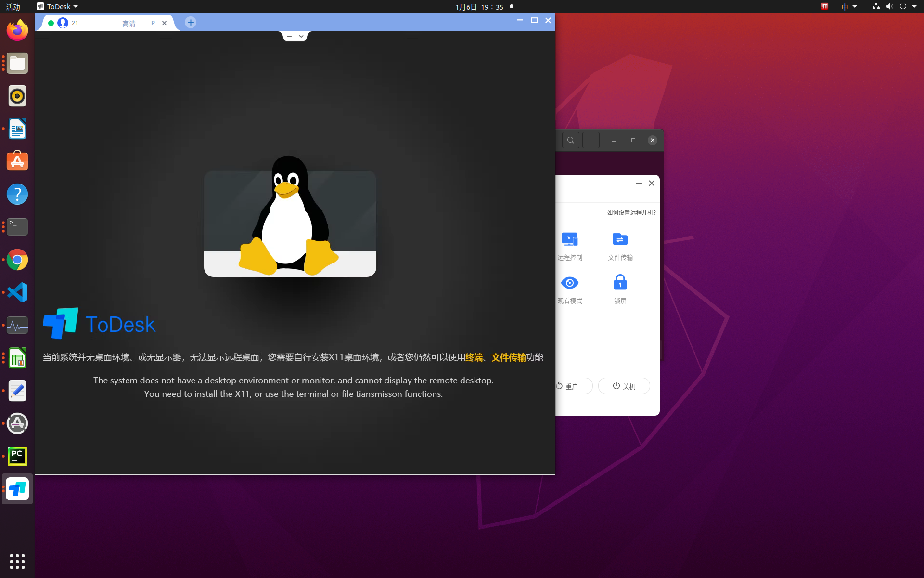Viewport: 924px width, 578px height.
Task: Open Firefox from the dock
Action: 17,30
